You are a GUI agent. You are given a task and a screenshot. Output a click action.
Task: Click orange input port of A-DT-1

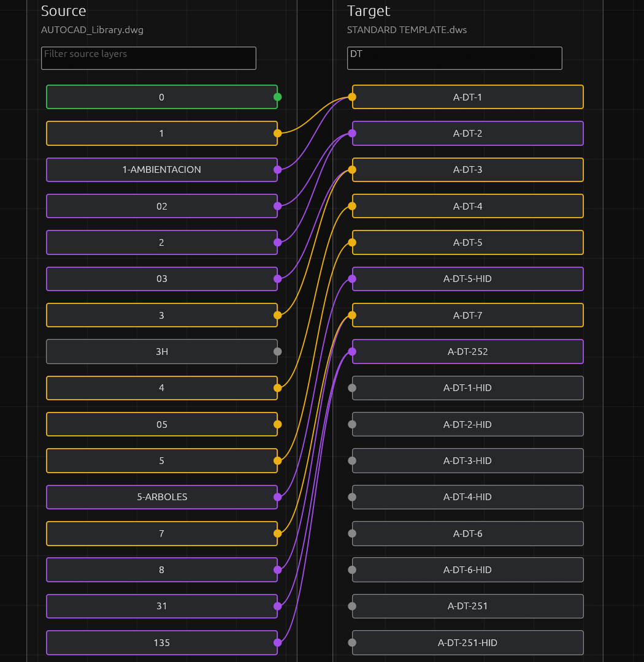coord(352,97)
